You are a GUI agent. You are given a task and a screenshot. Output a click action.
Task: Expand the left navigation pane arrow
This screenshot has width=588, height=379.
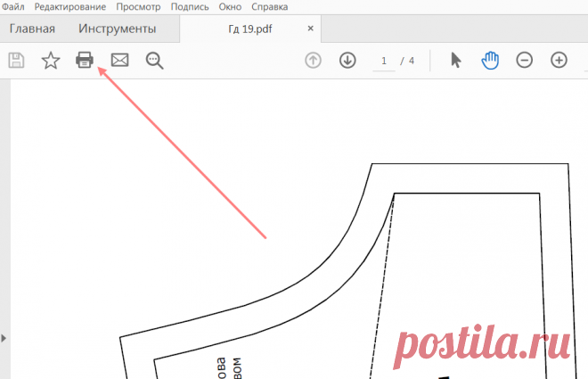tap(4, 338)
